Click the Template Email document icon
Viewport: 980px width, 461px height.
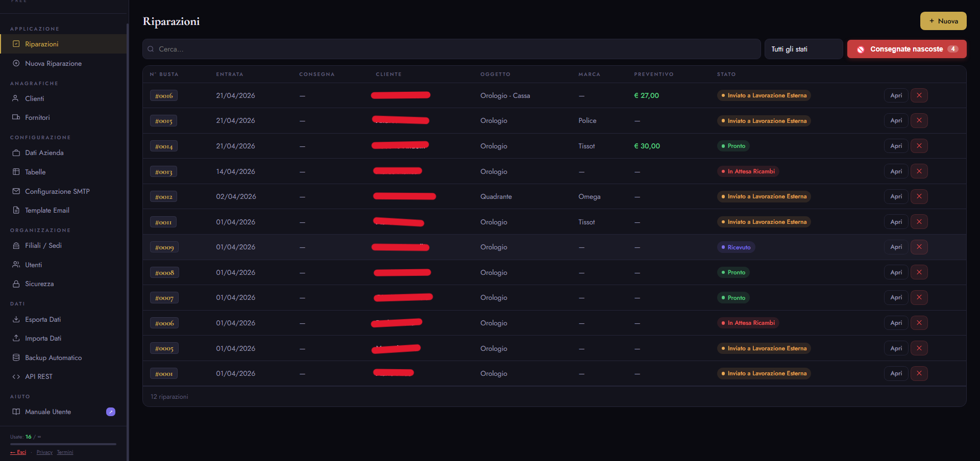[x=16, y=210]
